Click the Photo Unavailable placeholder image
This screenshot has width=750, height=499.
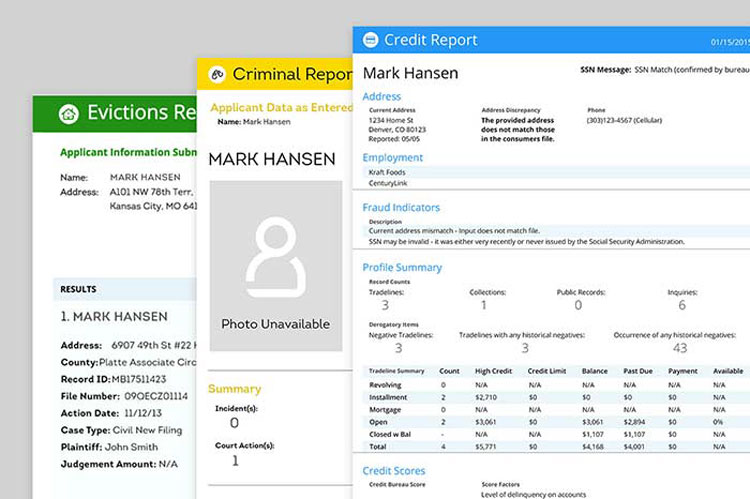pyautogui.click(x=276, y=266)
